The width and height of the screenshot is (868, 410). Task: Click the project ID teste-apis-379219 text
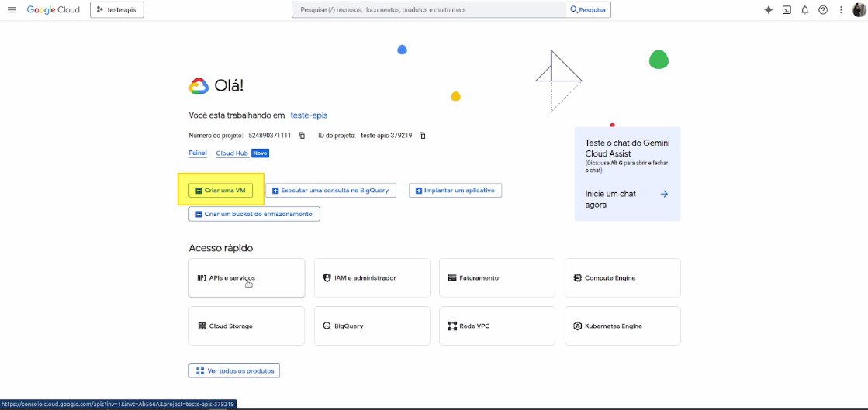[x=386, y=136]
